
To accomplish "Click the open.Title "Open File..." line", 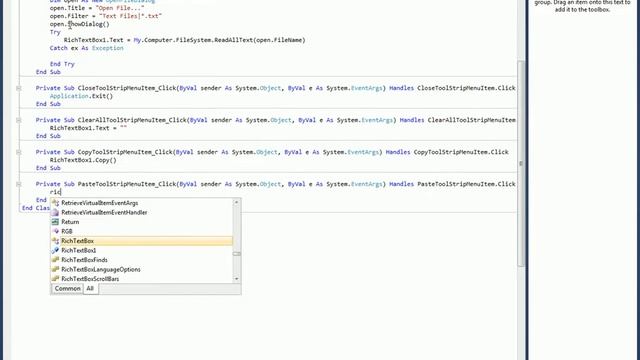I will pos(97,8).
